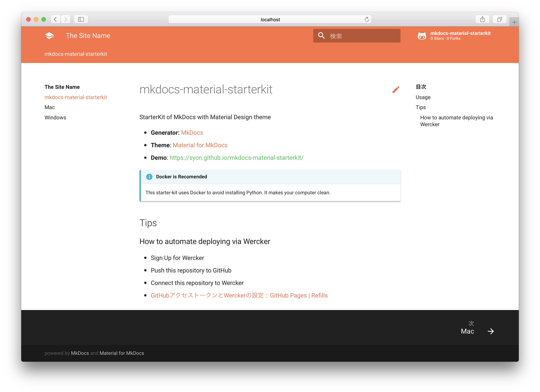Show all browser tabs overview
This screenshot has height=392, width=540.
(500, 19)
